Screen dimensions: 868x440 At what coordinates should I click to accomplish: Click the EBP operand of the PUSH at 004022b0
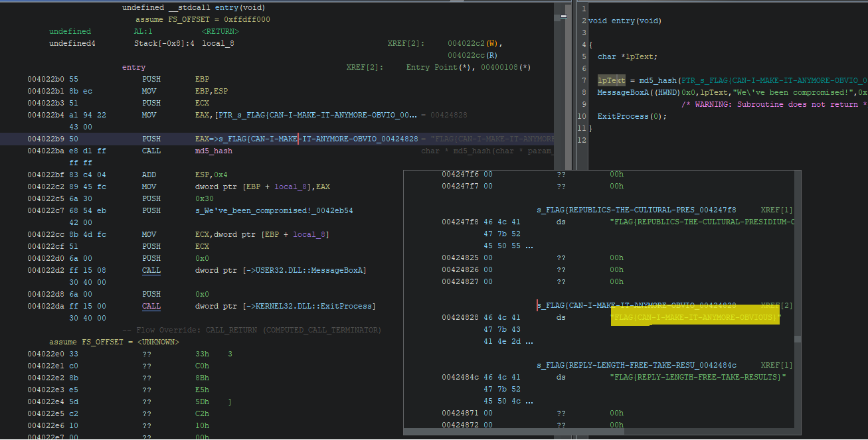pyautogui.click(x=202, y=79)
